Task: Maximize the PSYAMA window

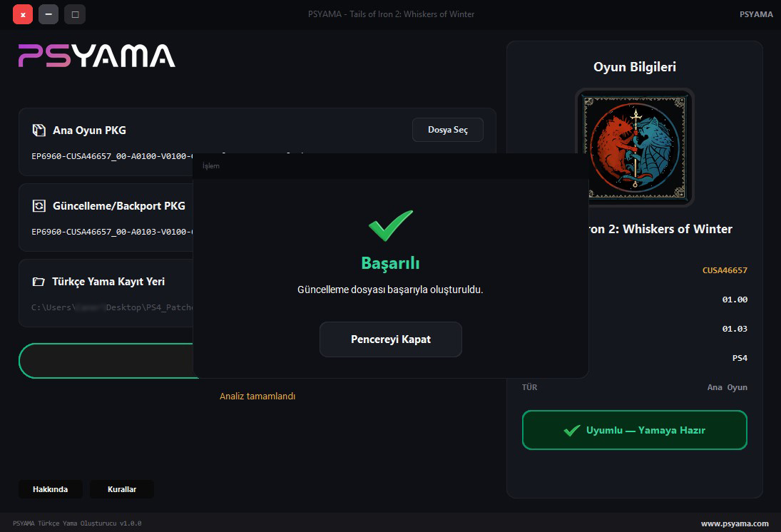Action: coord(75,14)
